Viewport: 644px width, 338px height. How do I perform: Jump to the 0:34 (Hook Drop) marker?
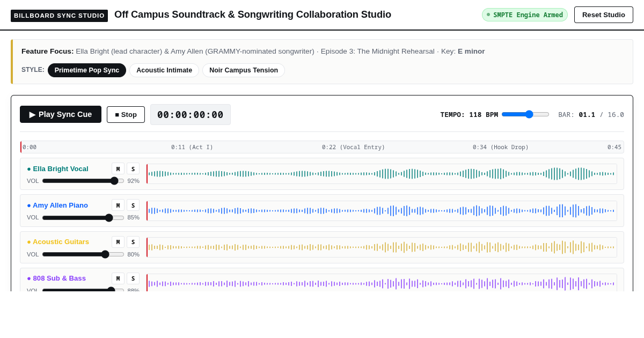(501, 147)
